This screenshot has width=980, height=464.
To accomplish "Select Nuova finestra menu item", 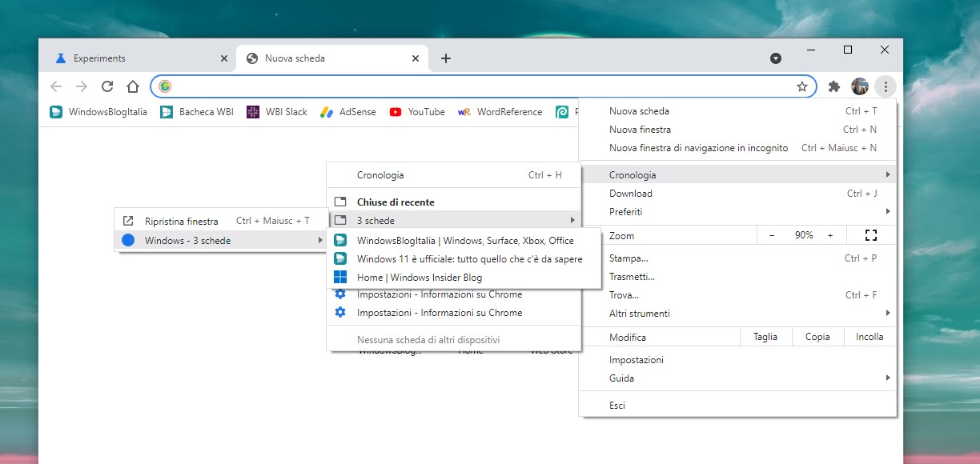I will click(737, 130).
